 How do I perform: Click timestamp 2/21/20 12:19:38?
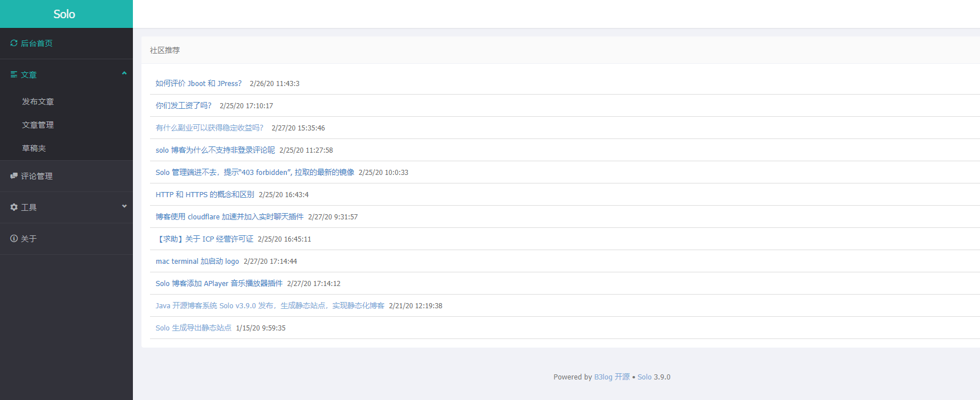tap(416, 305)
